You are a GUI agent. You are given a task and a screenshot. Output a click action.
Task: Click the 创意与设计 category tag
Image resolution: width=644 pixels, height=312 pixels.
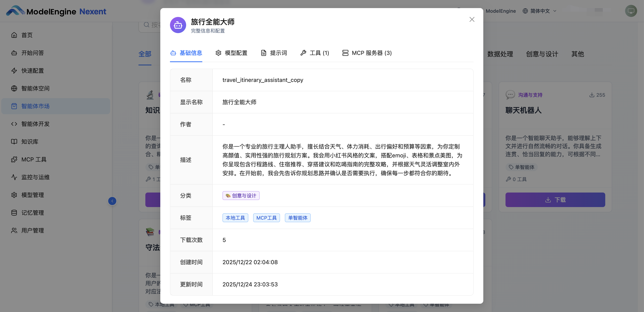(x=241, y=196)
